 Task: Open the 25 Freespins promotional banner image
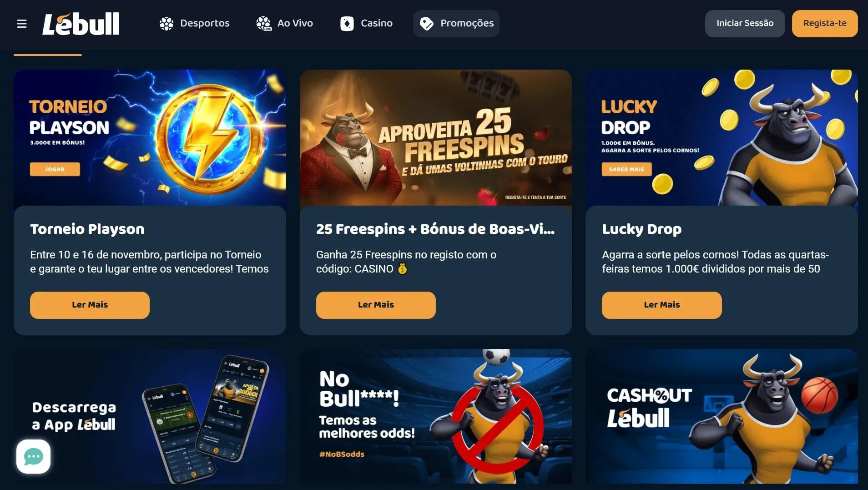[435, 138]
